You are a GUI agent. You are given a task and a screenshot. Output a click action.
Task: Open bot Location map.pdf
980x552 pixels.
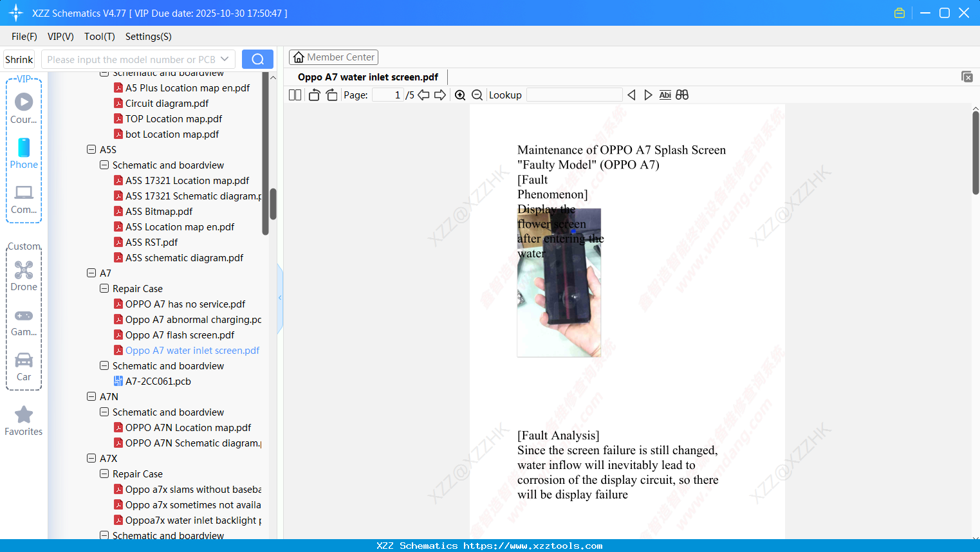(167, 134)
